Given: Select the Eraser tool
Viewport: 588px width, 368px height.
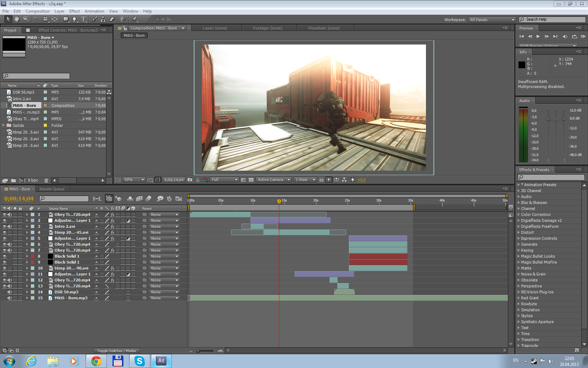Looking at the screenshot, I should pyautogui.click(x=112, y=19).
